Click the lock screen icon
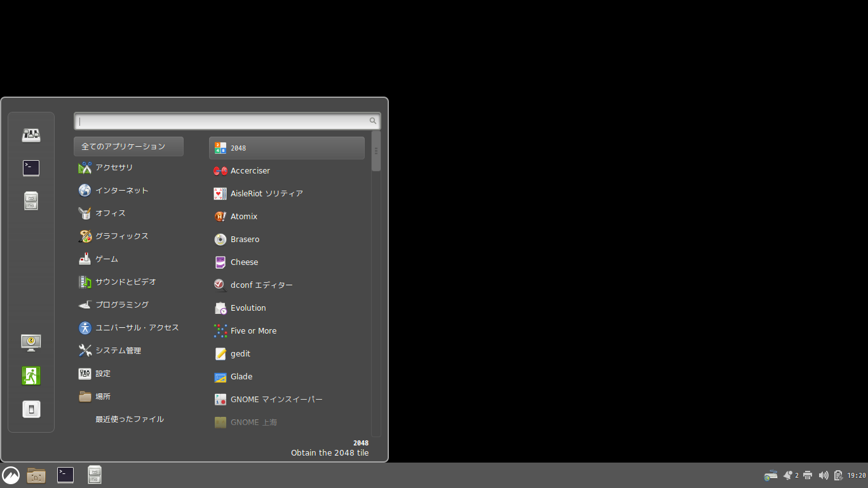The image size is (868, 488). (31, 343)
